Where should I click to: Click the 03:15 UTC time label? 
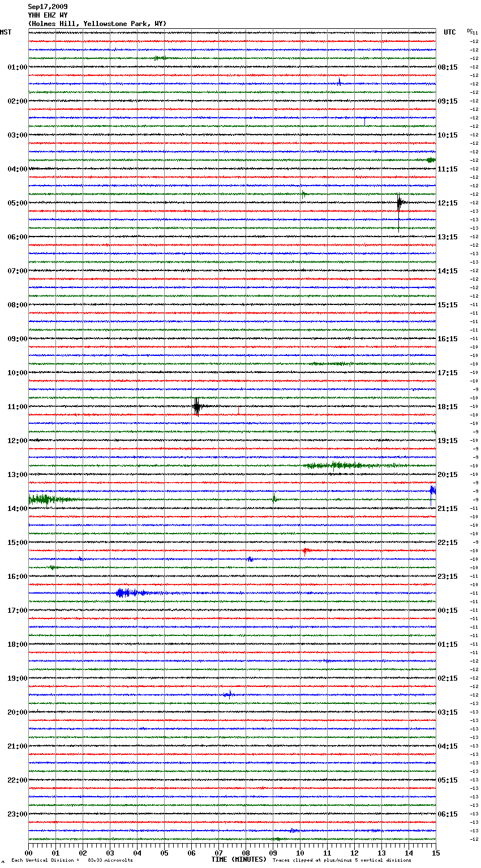448,712
